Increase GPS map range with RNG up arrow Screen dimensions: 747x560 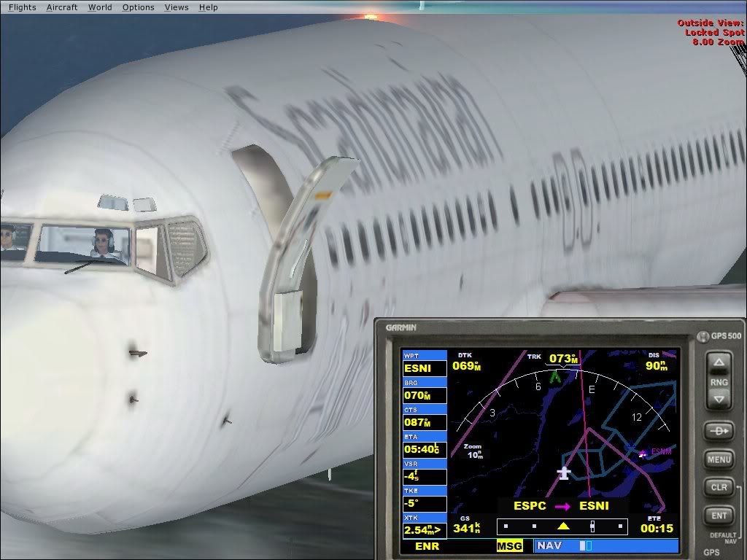tap(719, 363)
